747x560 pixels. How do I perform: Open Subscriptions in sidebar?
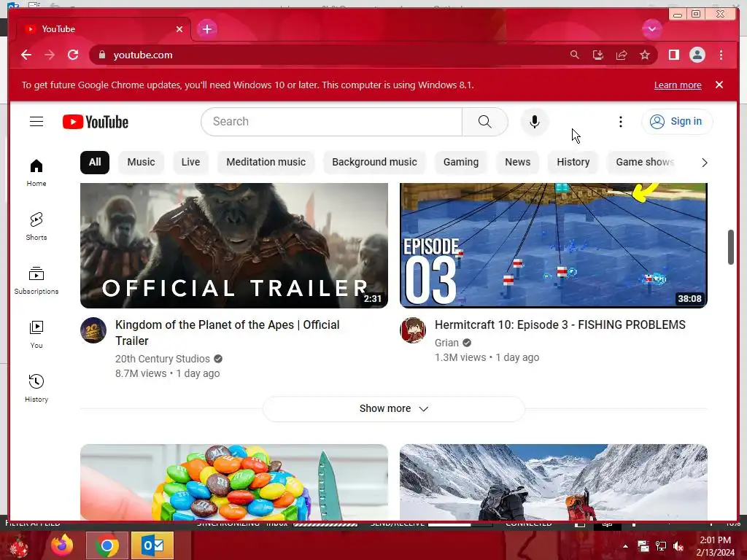[36, 281]
